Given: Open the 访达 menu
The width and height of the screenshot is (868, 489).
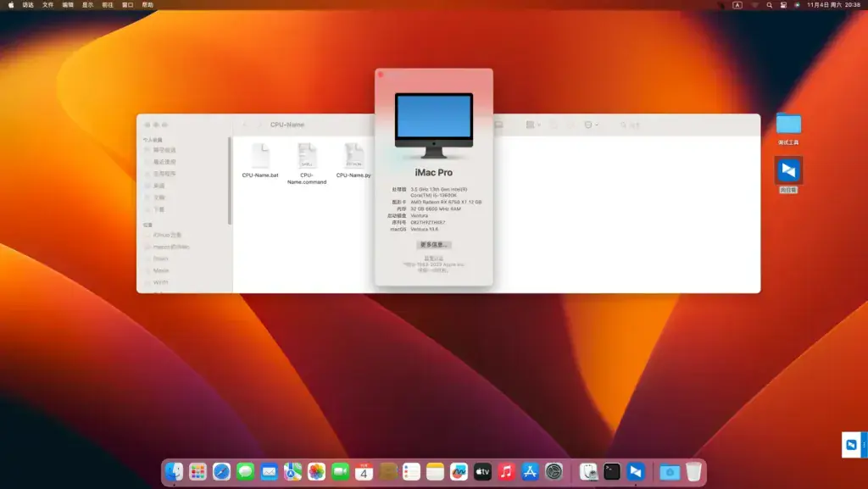Looking at the screenshot, I should [28, 5].
